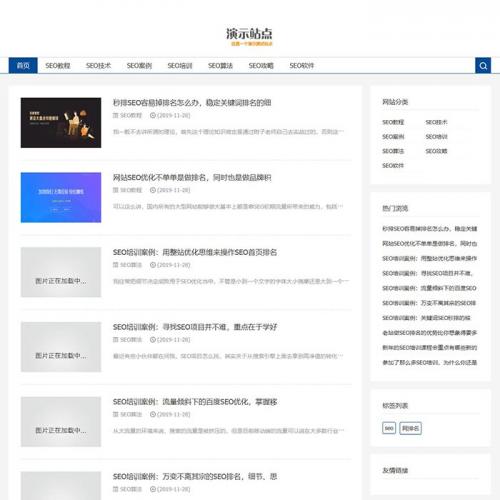
Task: Click clock icon under 用整站优化思维 article
Action: click(153, 265)
